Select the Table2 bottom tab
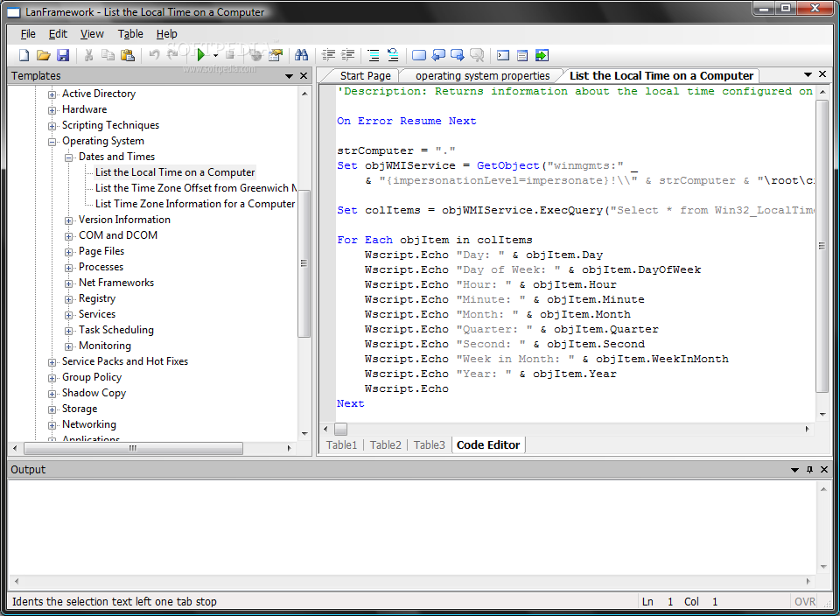This screenshot has height=616, width=840. (385, 444)
